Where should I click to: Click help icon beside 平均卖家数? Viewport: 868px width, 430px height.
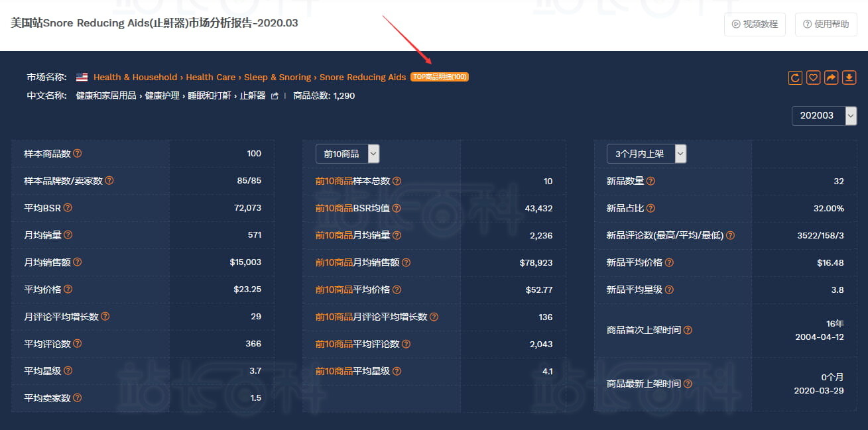coord(77,398)
